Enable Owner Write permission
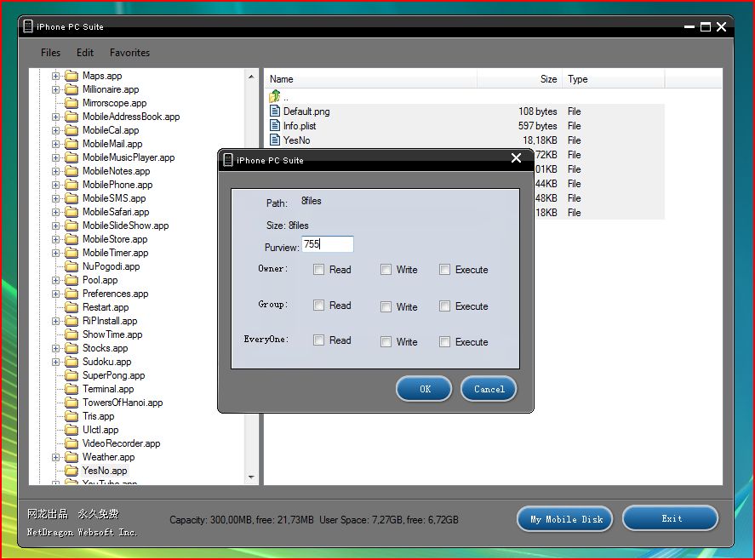Screen dimensions: 755x560 [x=386, y=269]
